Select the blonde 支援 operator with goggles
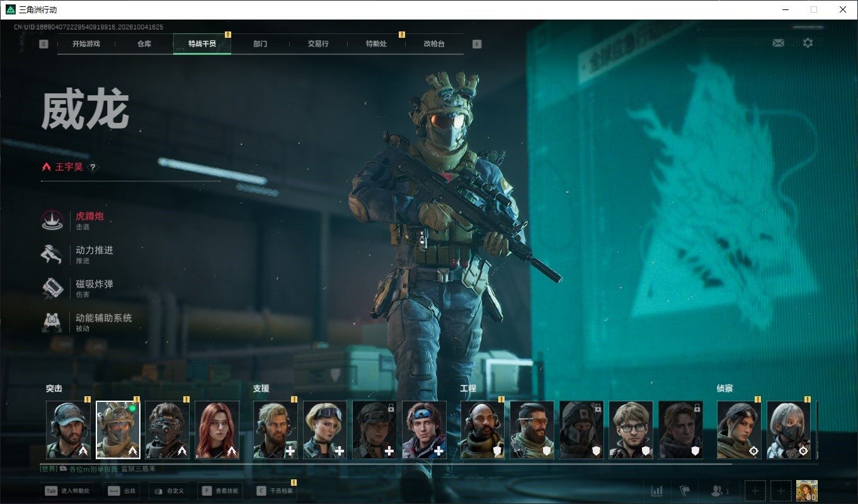Viewport: 858px width, 504px height. click(x=325, y=430)
